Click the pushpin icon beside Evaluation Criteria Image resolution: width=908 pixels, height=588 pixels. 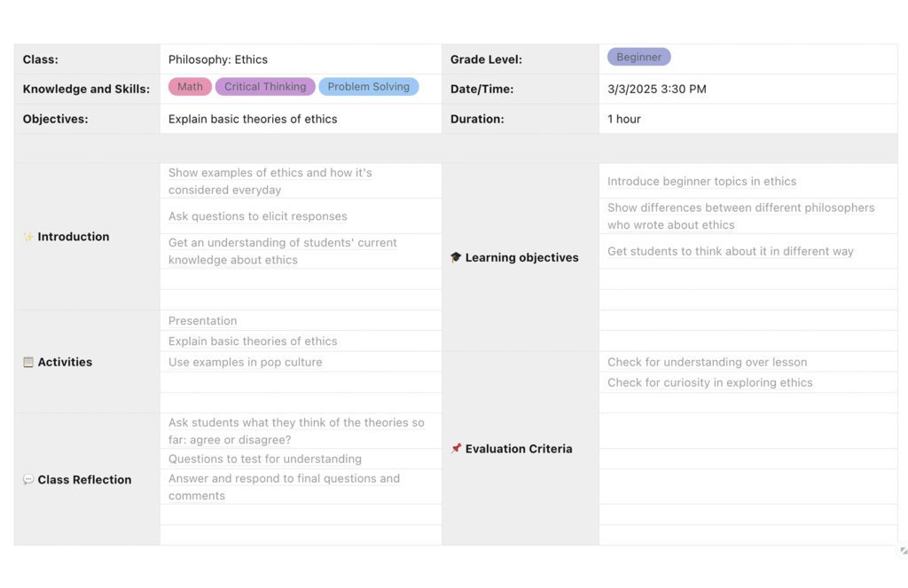456,449
